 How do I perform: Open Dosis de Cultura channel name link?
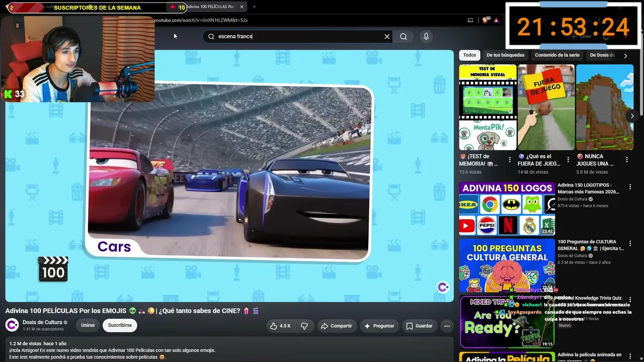(x=42, y=322)
